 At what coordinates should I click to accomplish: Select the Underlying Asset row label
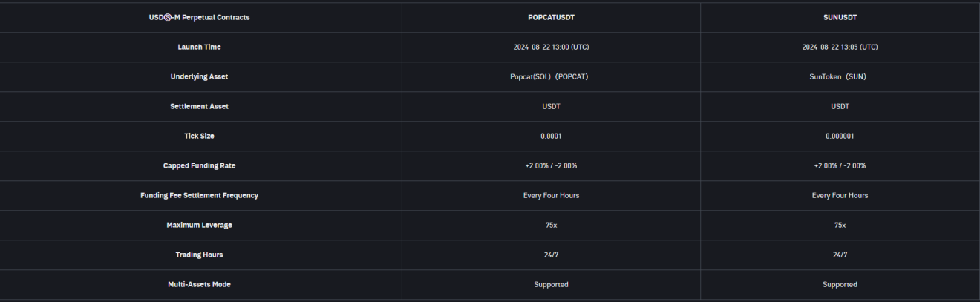[x=199, y=77]
